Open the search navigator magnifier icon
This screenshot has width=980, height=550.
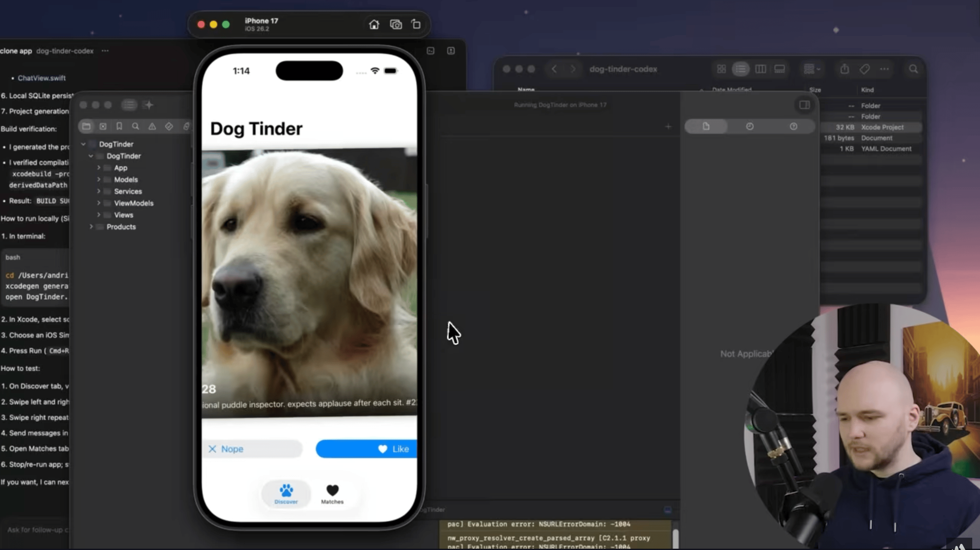(x=135, y=126)
